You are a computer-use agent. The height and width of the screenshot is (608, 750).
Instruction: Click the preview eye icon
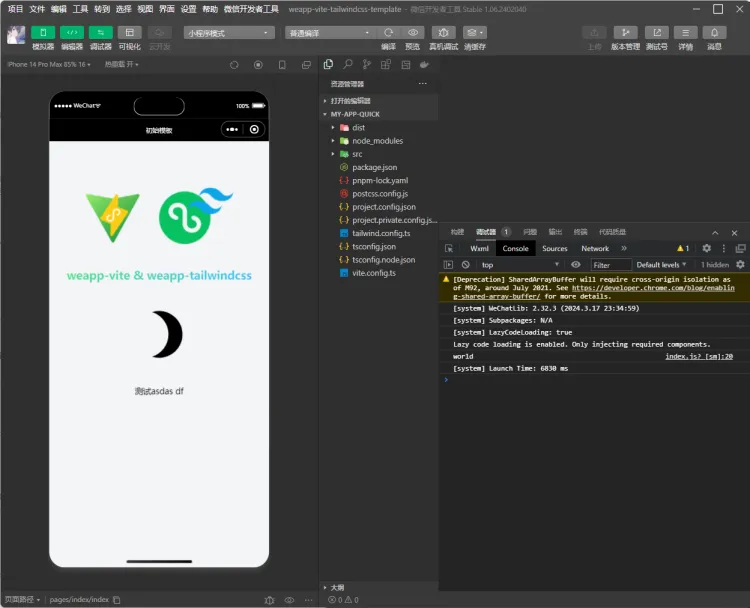click(x=413, y=33)
